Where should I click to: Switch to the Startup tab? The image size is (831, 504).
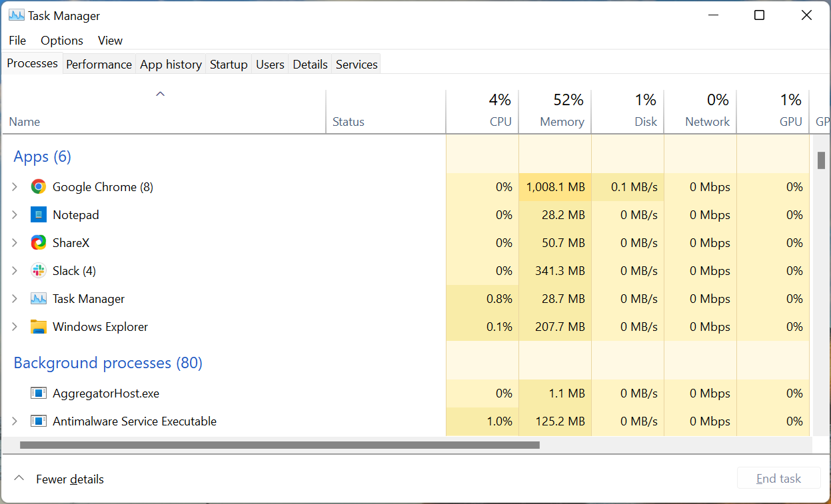click(228, 63)
